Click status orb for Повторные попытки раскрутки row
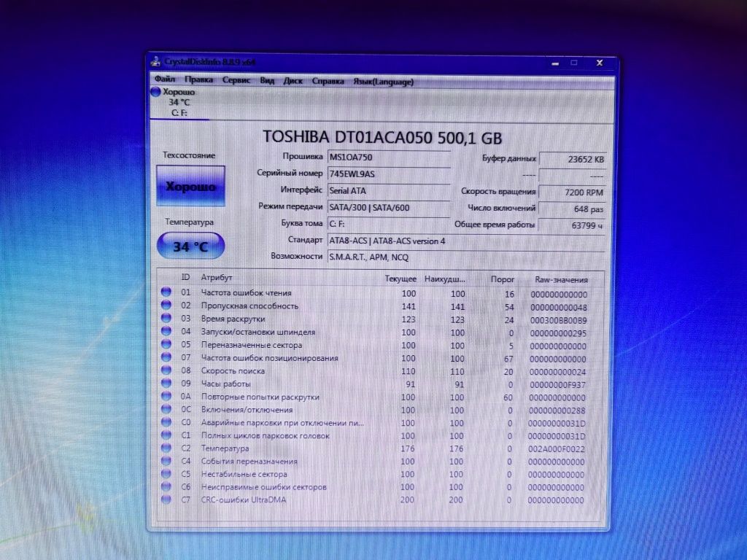The width and height of the screenshot is (747, 560). click(x=166, y=396)
